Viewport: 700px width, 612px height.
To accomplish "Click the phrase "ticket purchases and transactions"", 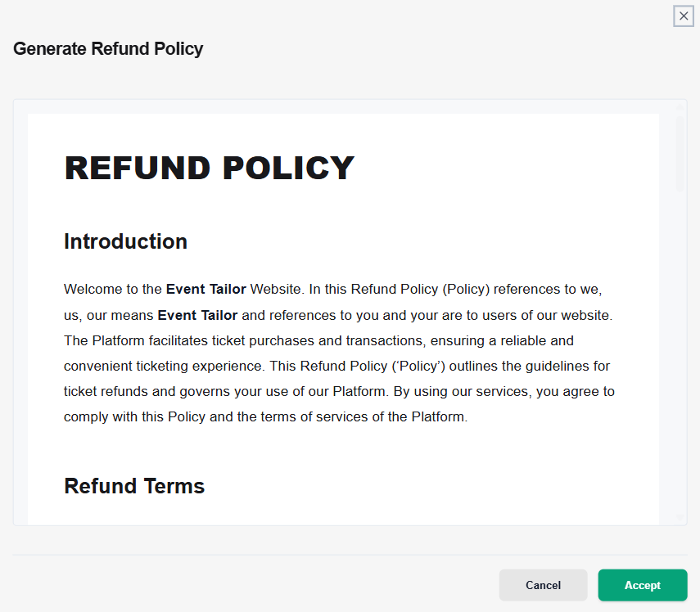I will coord(317,341).
